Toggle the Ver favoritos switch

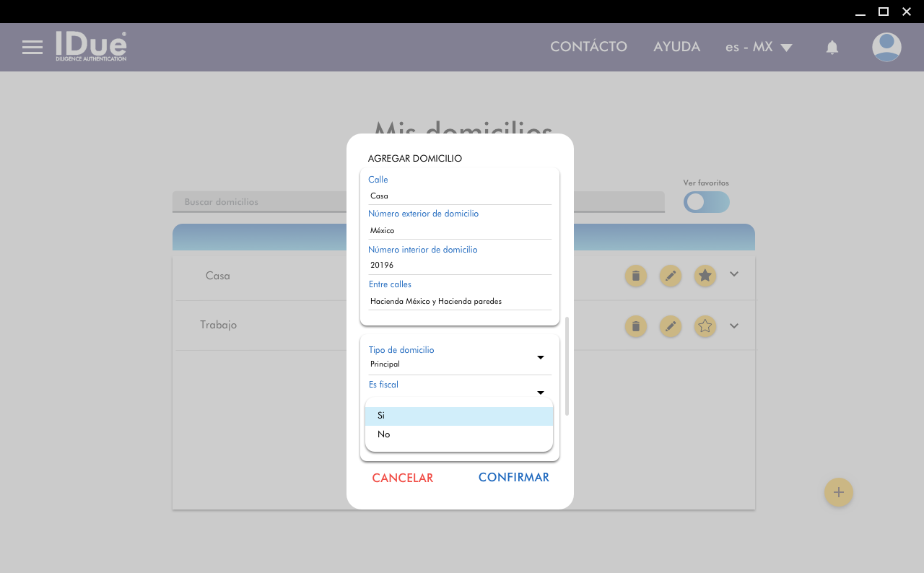(x=706, y=202)
